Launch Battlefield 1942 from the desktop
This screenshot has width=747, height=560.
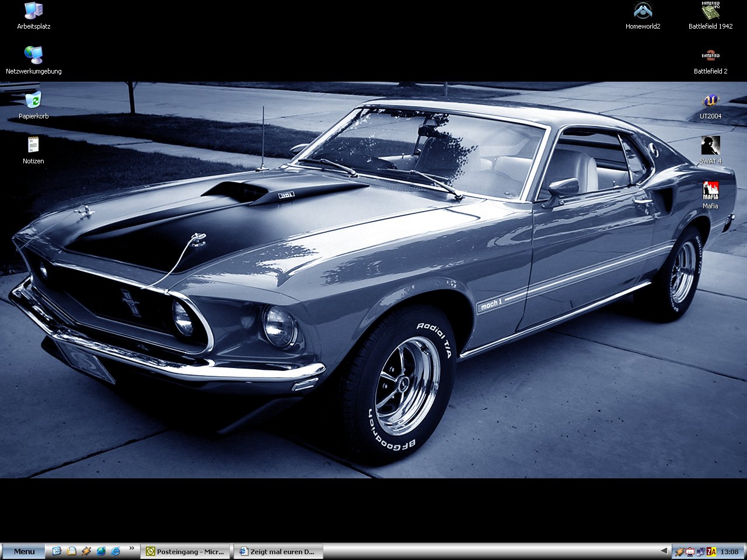coord(710,11)
